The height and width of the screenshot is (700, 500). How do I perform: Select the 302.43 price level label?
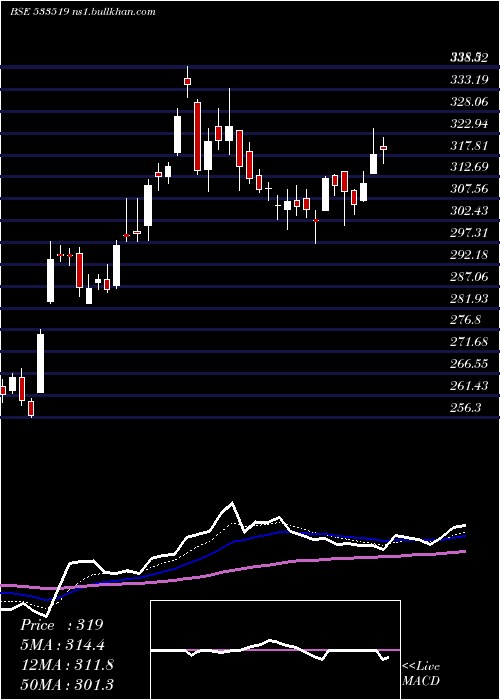[x=469, y=211]
